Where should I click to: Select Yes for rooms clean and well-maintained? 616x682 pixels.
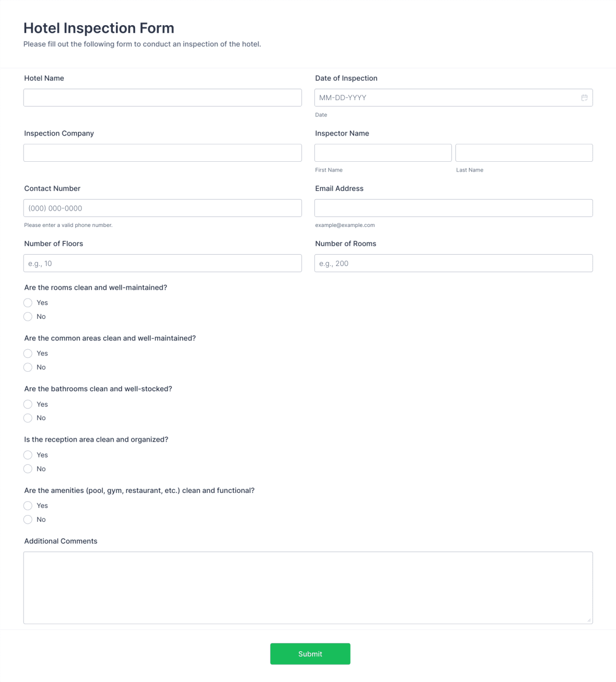coord(28,302)
